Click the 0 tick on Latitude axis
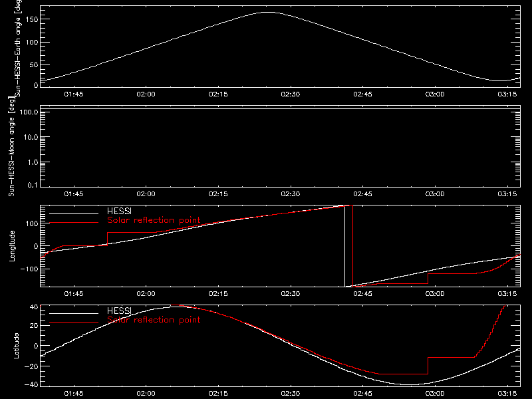532x399 pixels. click(37, 346)
